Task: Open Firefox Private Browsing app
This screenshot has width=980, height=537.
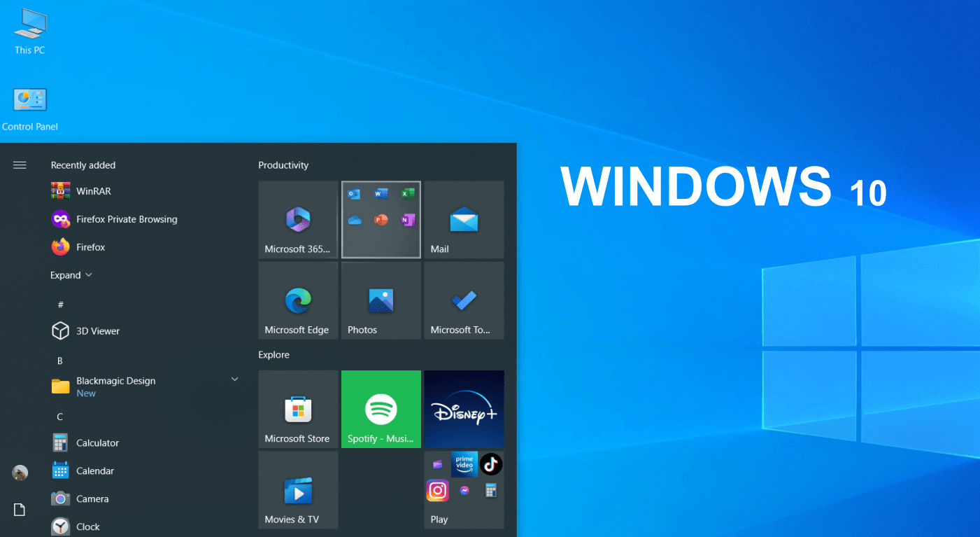Action: [x=146, y=219]
